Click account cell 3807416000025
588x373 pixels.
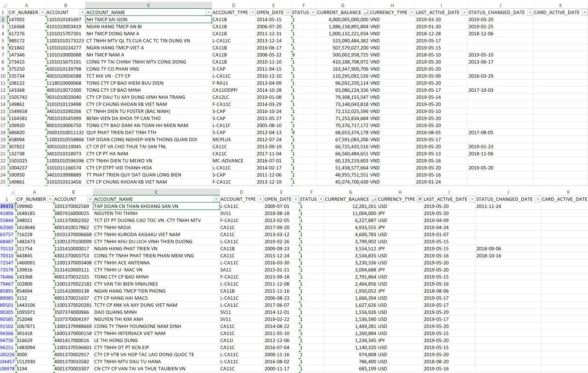pos(73,213)
